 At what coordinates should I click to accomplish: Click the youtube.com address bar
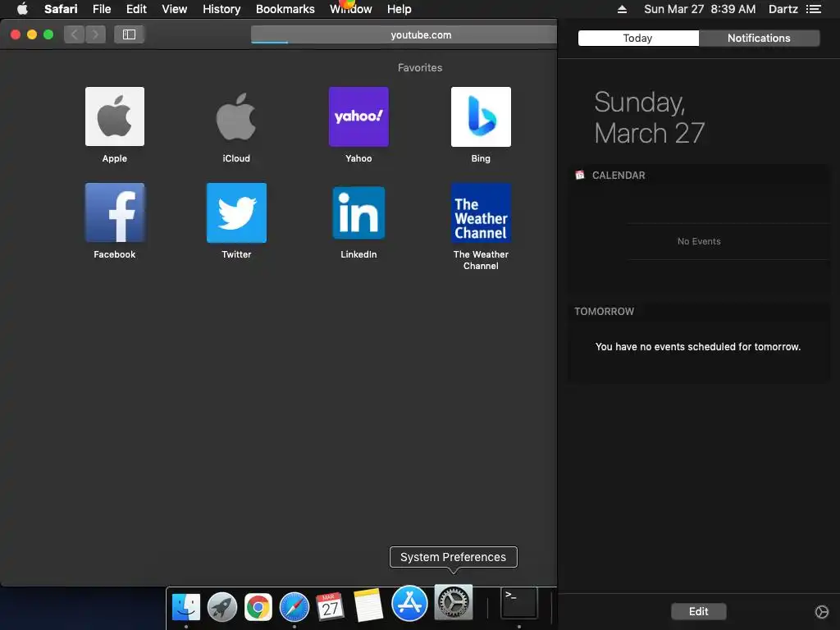click(x=404, y=34)
